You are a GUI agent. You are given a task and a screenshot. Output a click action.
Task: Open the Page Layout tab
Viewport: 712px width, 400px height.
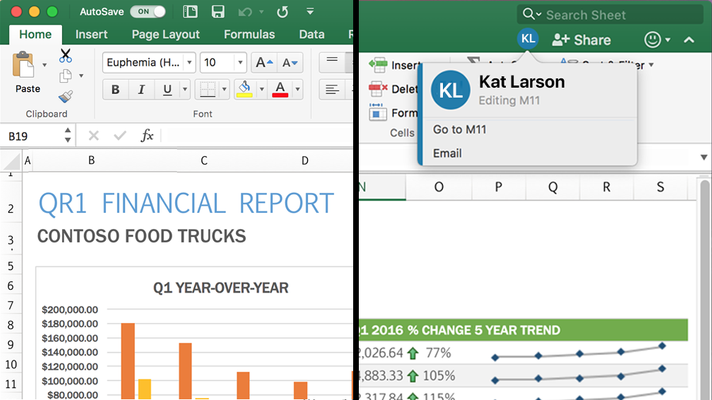166,35
